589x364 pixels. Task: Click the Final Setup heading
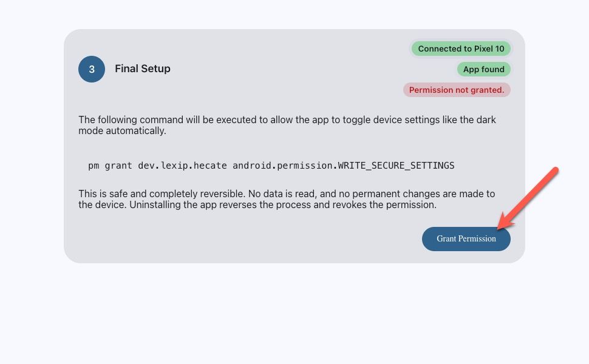click(x=142, y=69)
